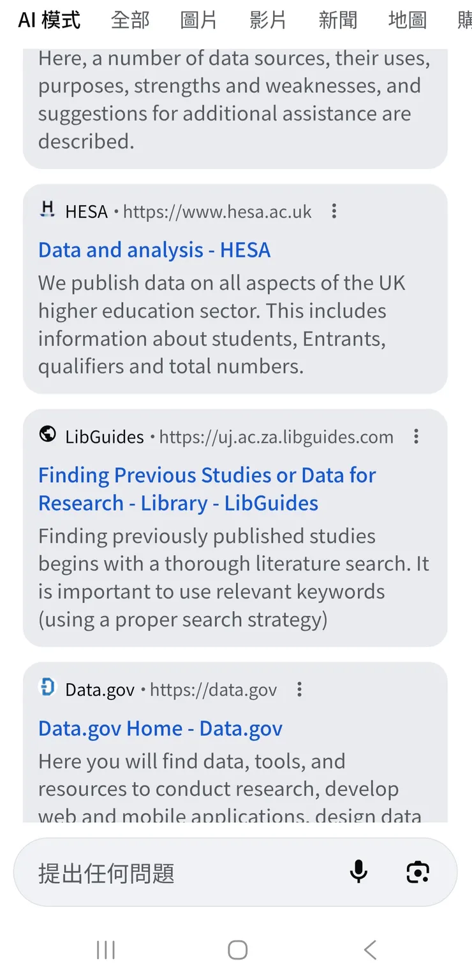This screenshot has width=472, height=980.
Task: Open the HESA result options menu
Action: click(334, 212)
